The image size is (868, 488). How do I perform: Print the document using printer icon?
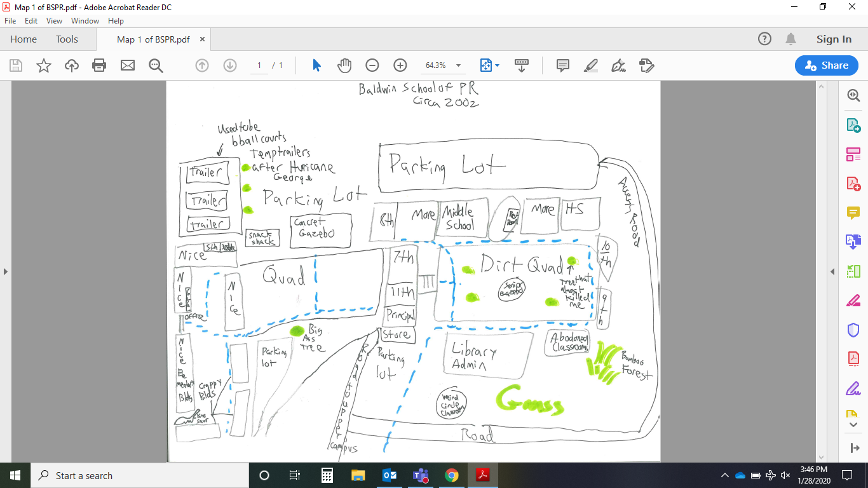coord(99,65)
